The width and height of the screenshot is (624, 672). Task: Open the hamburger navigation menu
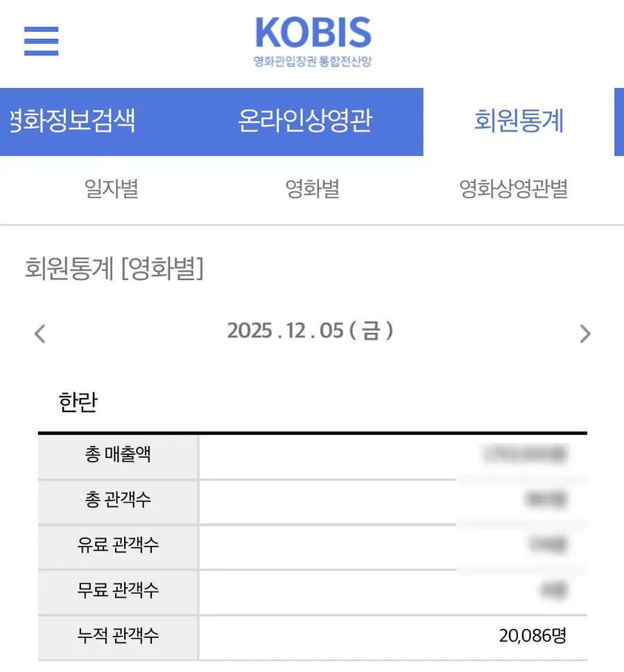click(x=41, y=41)
